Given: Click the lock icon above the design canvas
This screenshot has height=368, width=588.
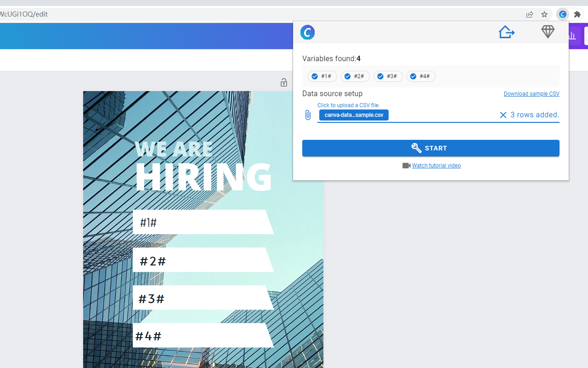Looking at the screenshot, I should click(284, 82).
